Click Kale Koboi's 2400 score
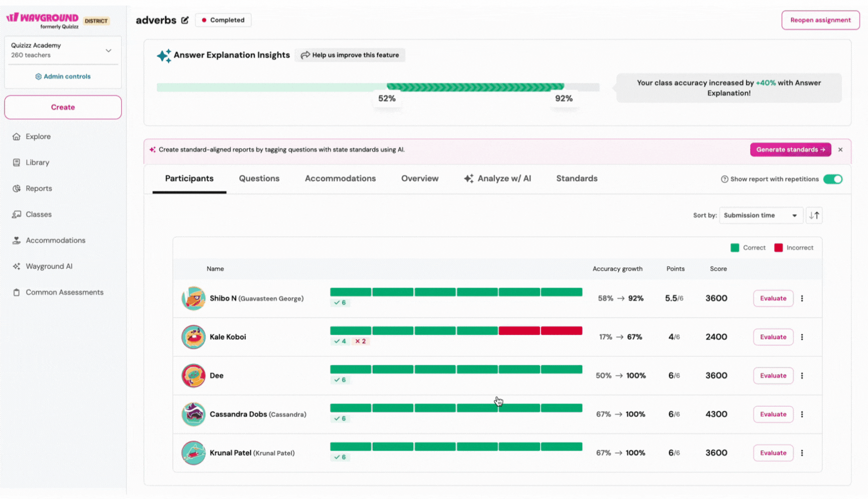Viewport: 868px width, 499px height. click(716, 337)
